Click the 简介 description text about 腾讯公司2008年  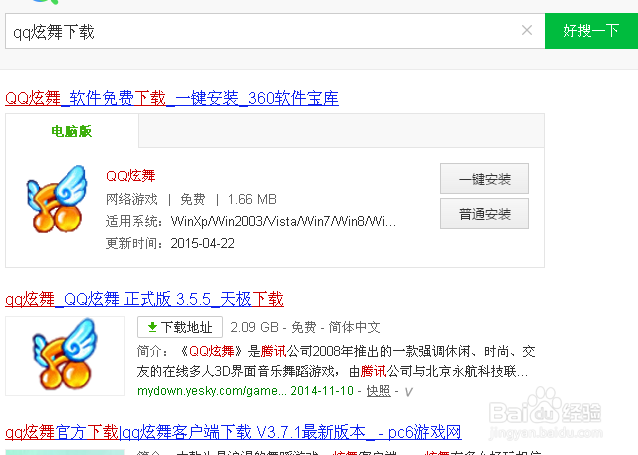pyautogui.click(x=336, y=361)
